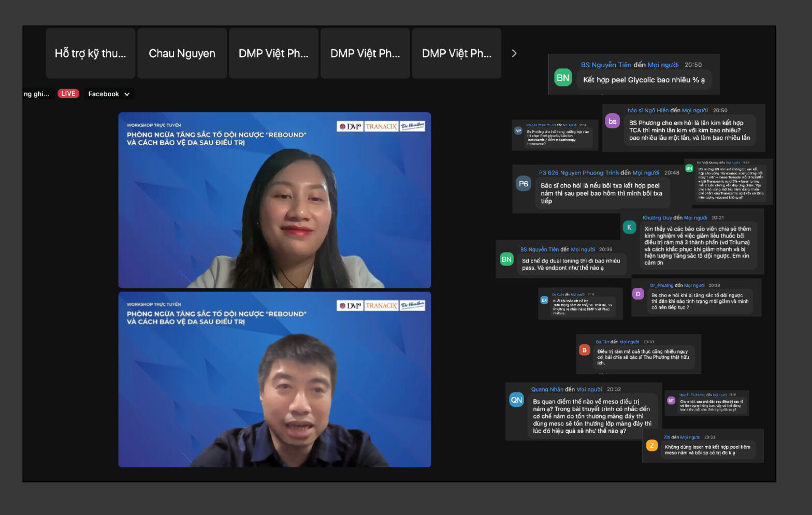Click the red LIVE badge
The height and width of the screenshot is (515, 812).
tap(68, 94)
